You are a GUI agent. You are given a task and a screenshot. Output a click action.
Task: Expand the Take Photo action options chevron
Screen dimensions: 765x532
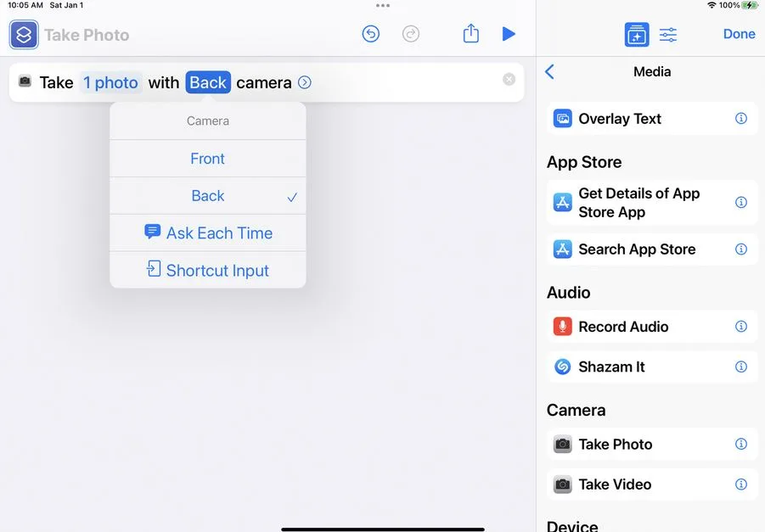tap(305, 82)
